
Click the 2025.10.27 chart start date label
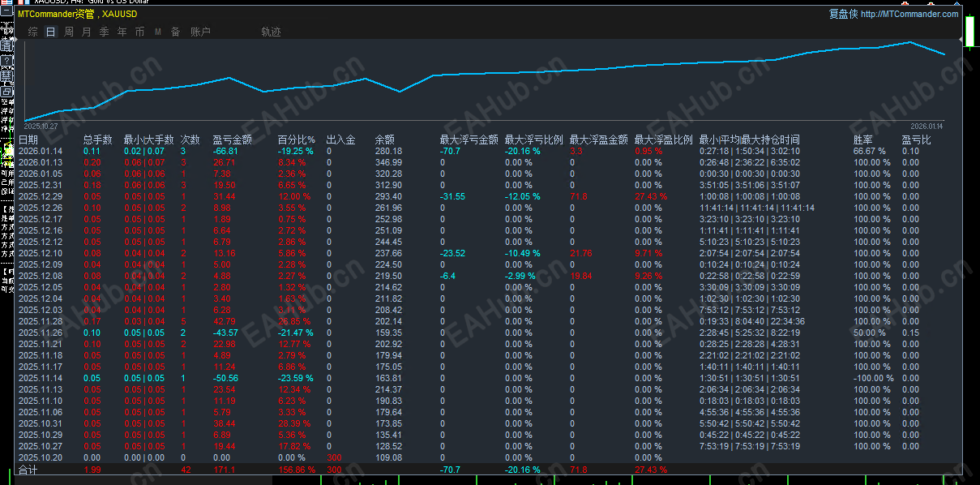tap(40, 126)
